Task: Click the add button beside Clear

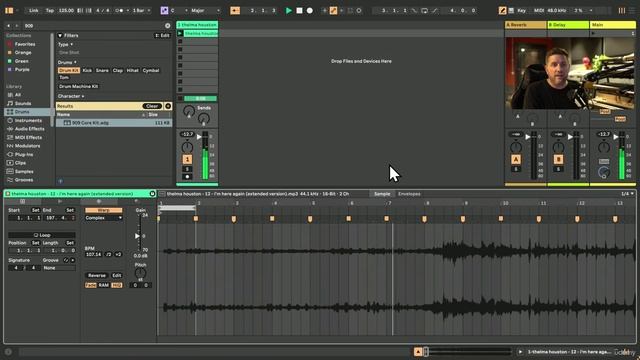Action: click(x=168, y=106)
